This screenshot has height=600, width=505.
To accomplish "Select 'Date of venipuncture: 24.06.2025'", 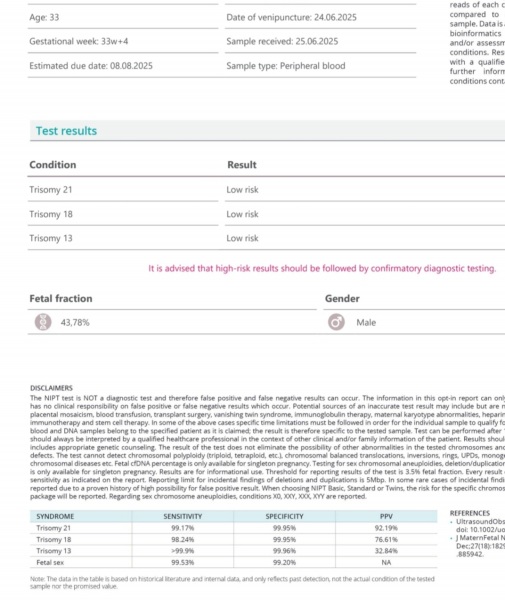I will pos(292,17).
